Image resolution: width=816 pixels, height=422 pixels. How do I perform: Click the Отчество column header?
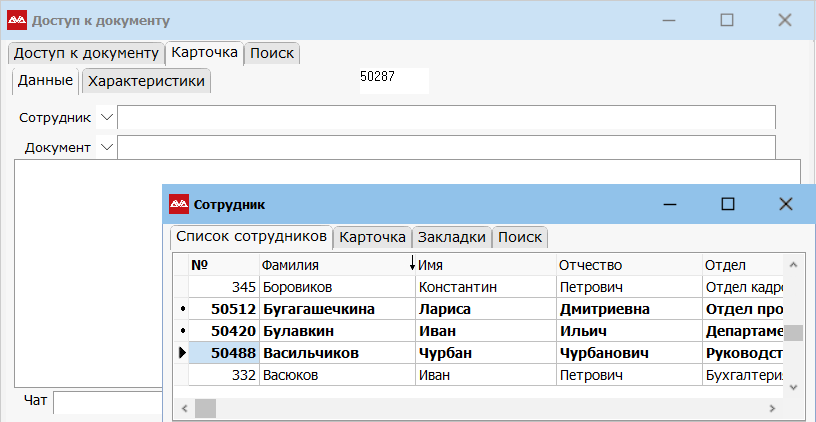(628, 265)
